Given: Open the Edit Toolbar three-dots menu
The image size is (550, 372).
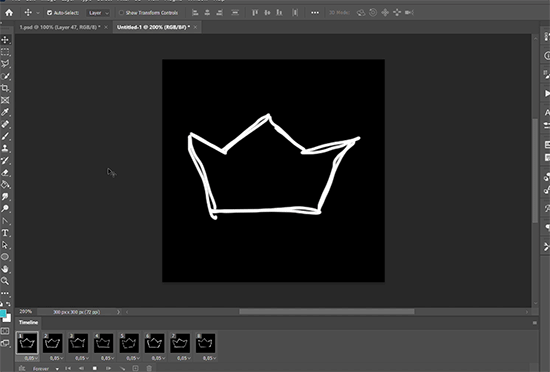Looking at the screenshot, I should 5,293.
